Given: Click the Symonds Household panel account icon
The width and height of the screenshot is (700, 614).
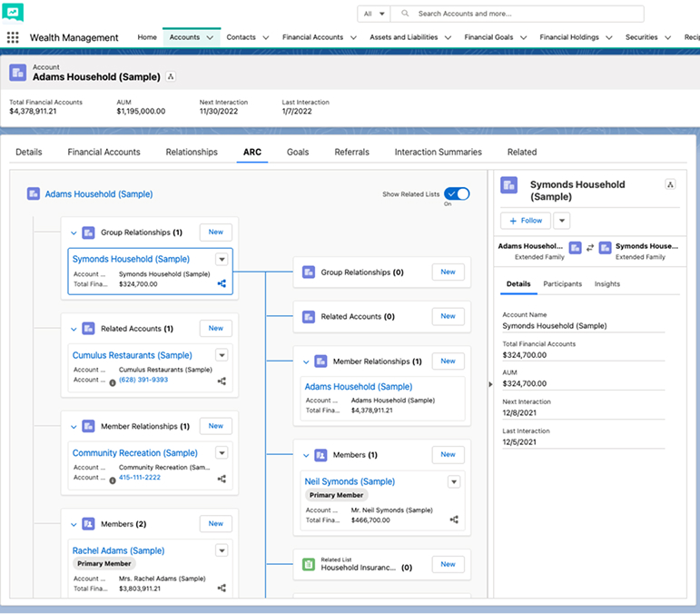Looking at the screenshot, I should pyautogui.click(x=509, y=185).
